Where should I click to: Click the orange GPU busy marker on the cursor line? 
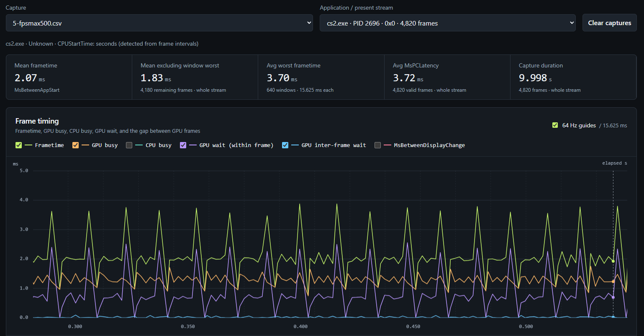tap(613, 282)
